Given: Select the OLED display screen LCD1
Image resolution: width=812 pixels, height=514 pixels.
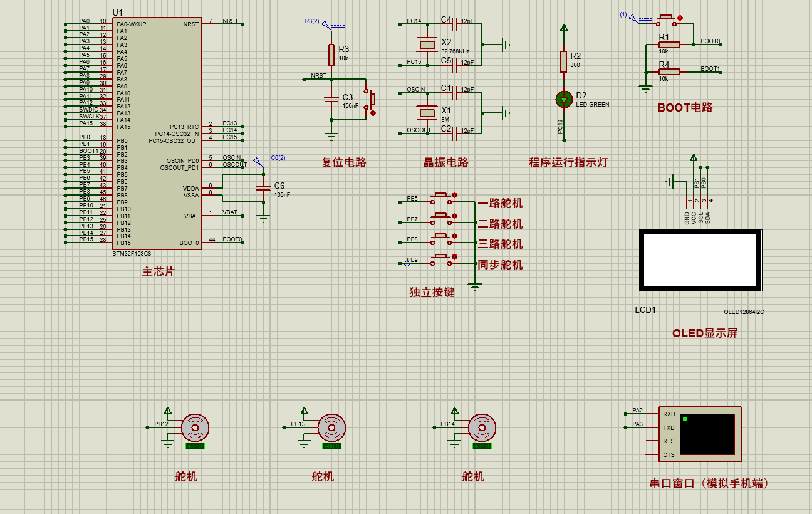Looking at the screenshot, I should click(700, 260).
